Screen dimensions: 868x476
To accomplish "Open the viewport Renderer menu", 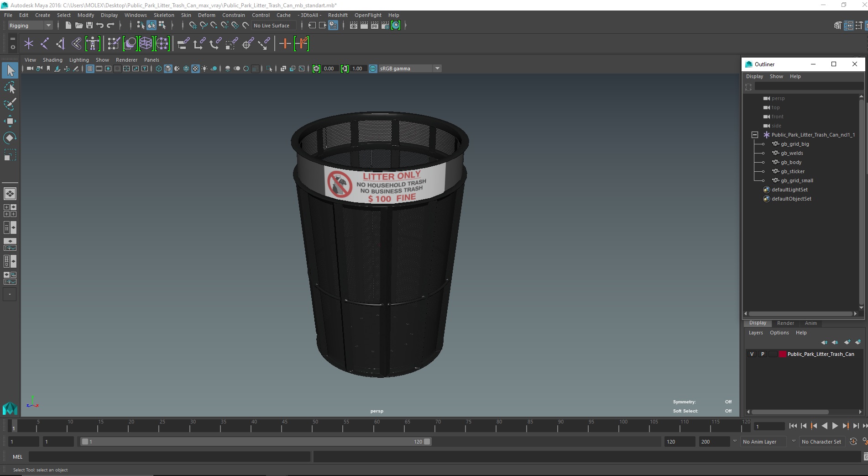I will tap(126, 60).
